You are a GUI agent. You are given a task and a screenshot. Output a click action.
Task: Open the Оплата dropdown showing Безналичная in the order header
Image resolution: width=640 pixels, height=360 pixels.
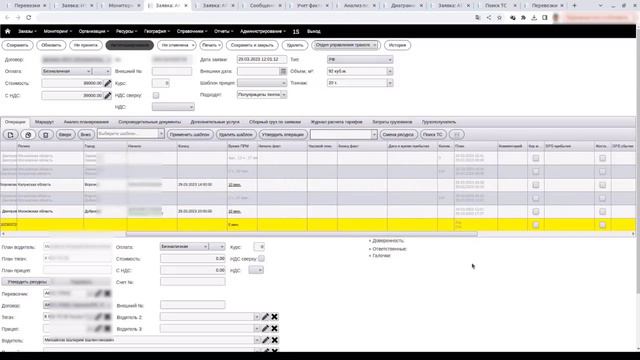(x=67, y=71)
